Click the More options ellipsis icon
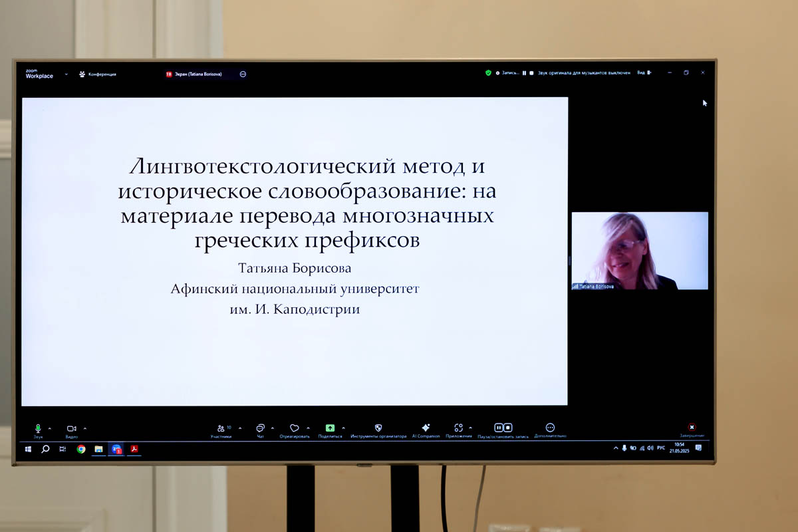Screen dimensions: 798x532 [x=550, y=428]
